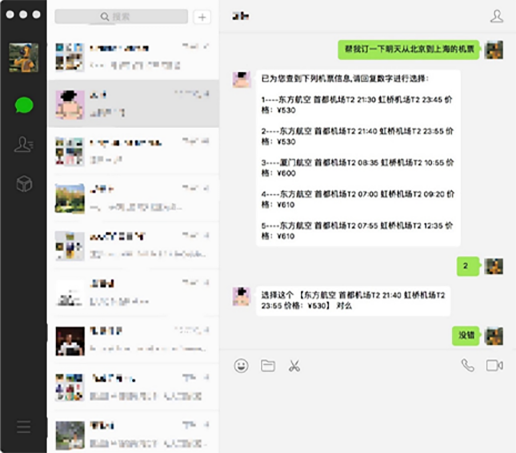Start a voice call with phone icon
The height and width of the screenshot is (453, 516).
(x=468, y=365)
